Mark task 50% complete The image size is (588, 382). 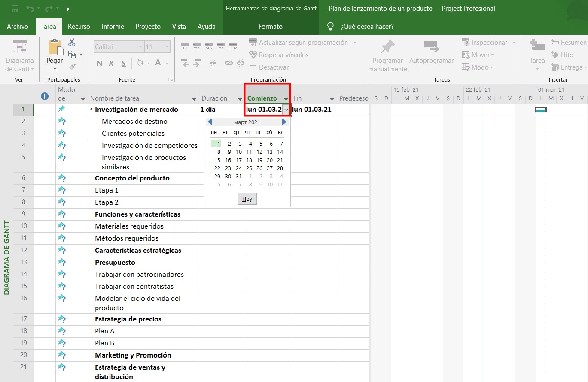[209, 46]
